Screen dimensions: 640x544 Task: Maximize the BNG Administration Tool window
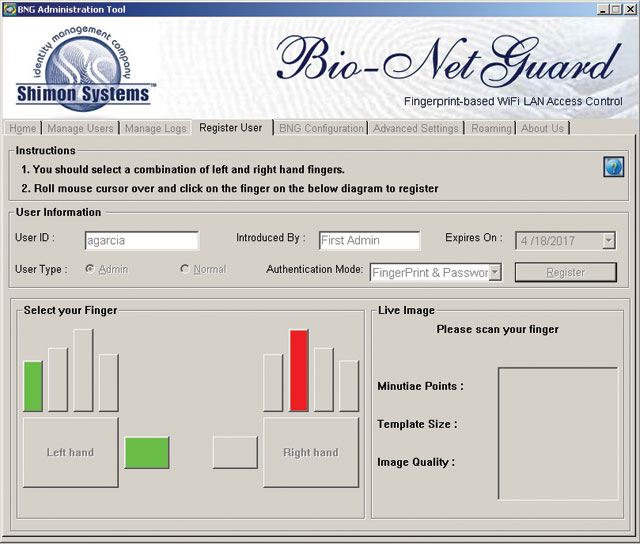(616, 9)
